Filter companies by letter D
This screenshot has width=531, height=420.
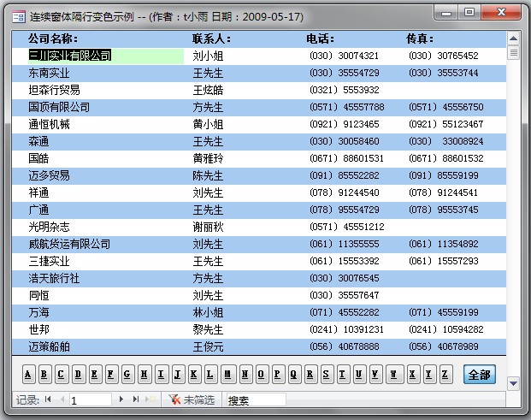pos(79,375)
